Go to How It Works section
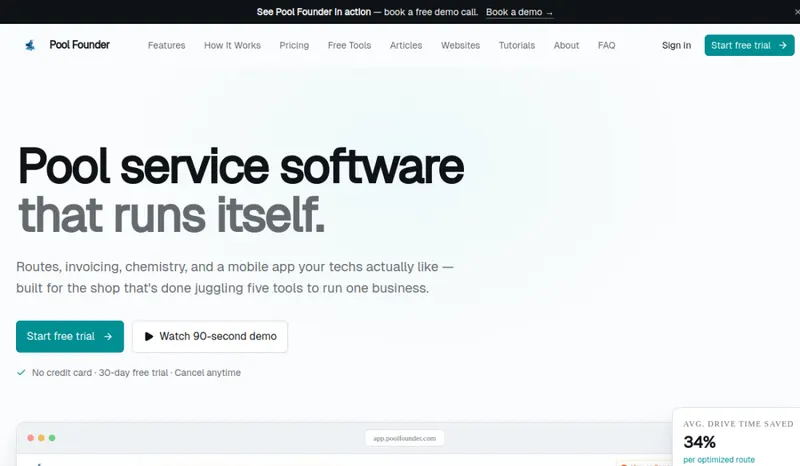This screenshot has width=800, height=466. pos(232,45)
